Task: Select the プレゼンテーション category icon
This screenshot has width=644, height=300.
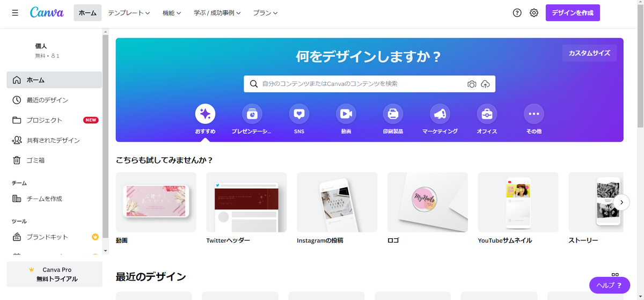Action: click(252, 114)
